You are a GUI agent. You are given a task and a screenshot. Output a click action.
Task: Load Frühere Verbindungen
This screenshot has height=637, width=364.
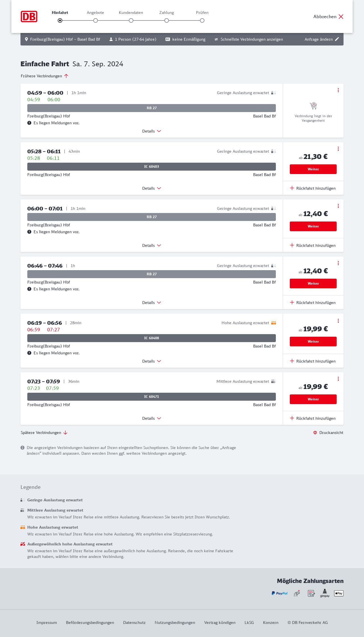click(45, 76)
